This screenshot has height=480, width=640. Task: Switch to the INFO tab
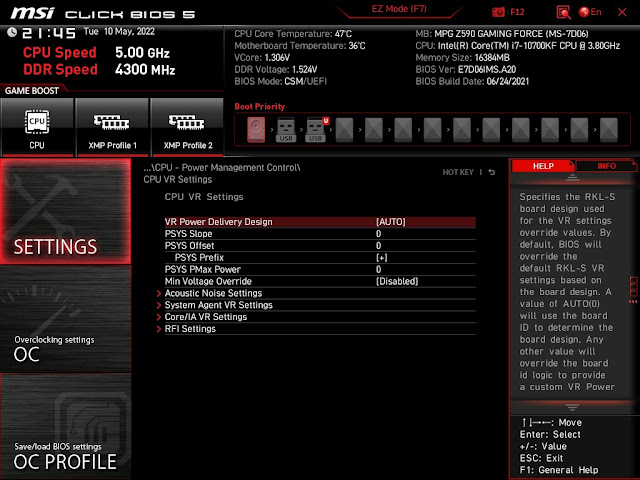click(x=607, y=166)
